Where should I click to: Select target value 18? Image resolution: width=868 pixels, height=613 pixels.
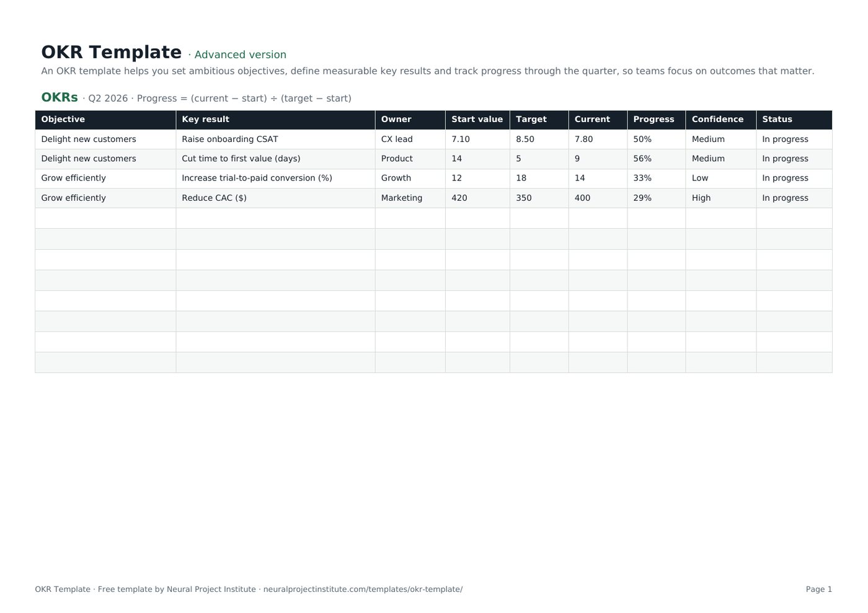[539, 179]
